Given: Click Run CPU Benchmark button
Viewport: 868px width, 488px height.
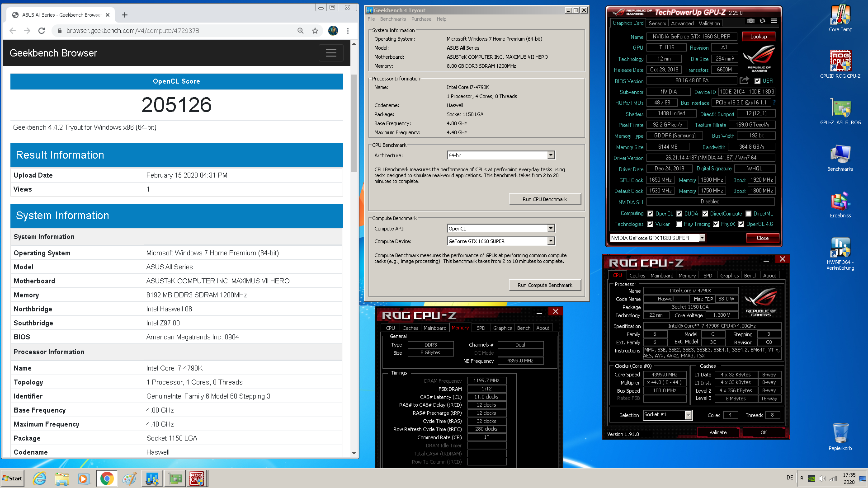Looking at the screenshot, I should click(545, 199).
